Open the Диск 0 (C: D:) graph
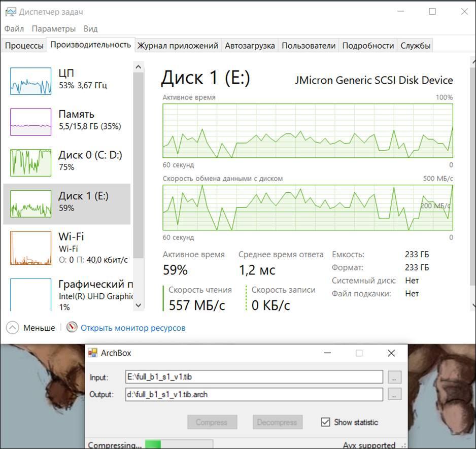The image size is (476, 449). (31, 162)
